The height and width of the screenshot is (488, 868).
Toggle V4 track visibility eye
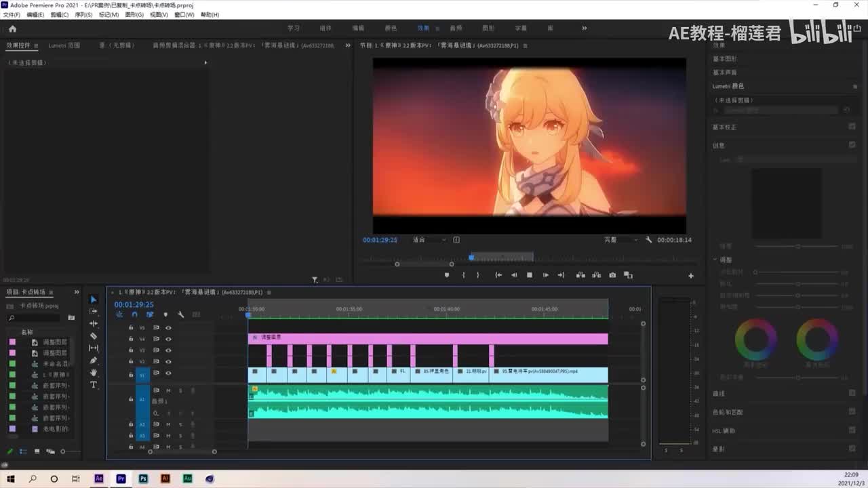[x=168, y=339]
